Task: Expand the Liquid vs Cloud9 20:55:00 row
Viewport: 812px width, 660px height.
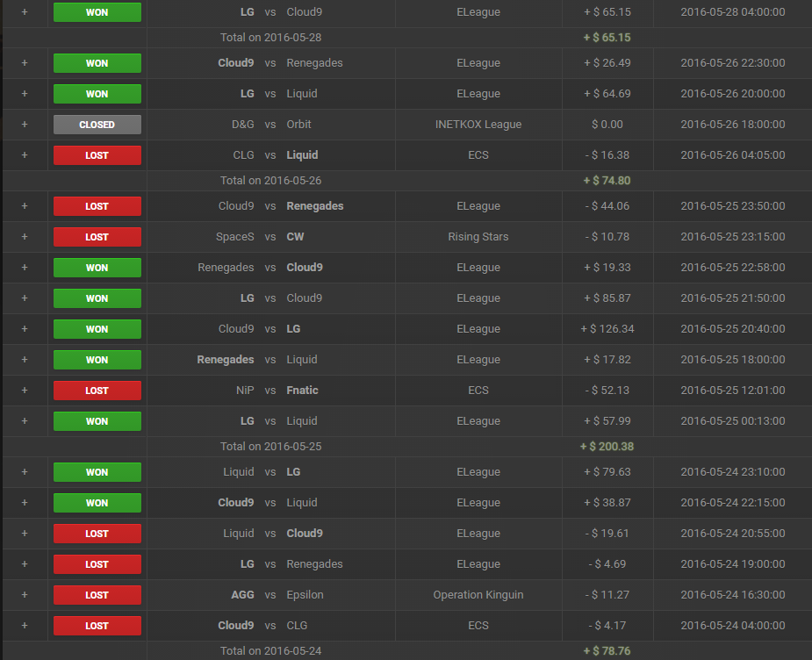Action: (25, 533)
